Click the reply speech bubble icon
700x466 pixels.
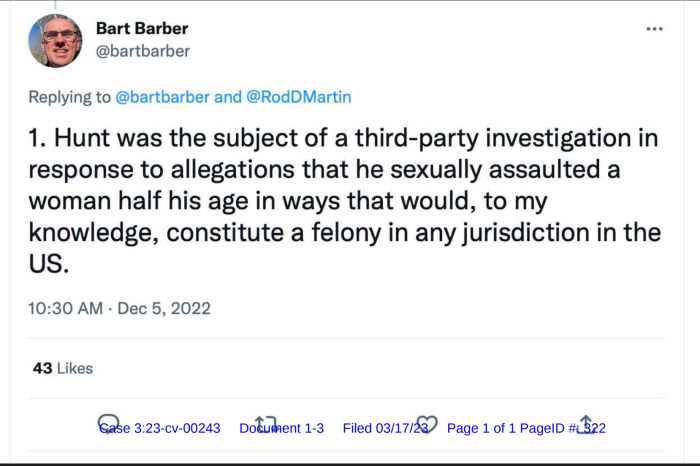tap(108, 424)
